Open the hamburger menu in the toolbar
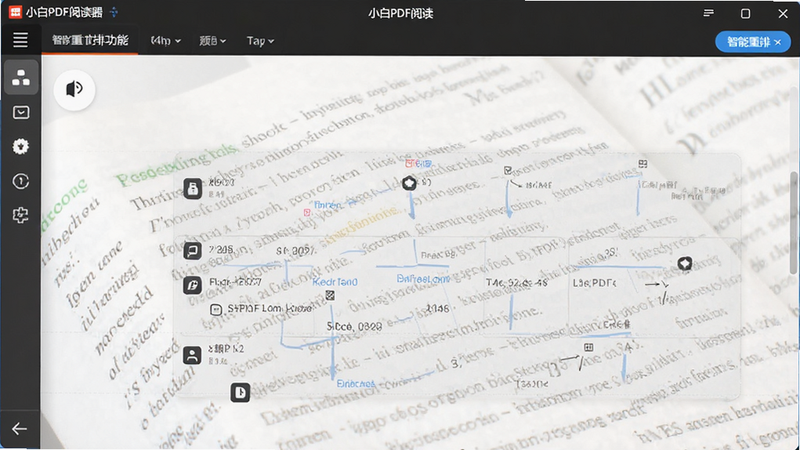The height and width of the screenshot is (450, 800). [20, 40]
